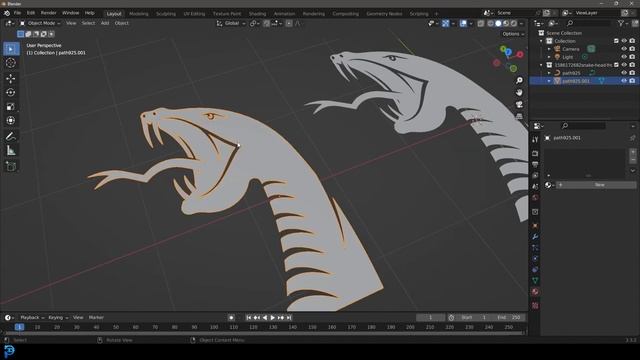Select the Select Box tool

[x=11, y=49]
